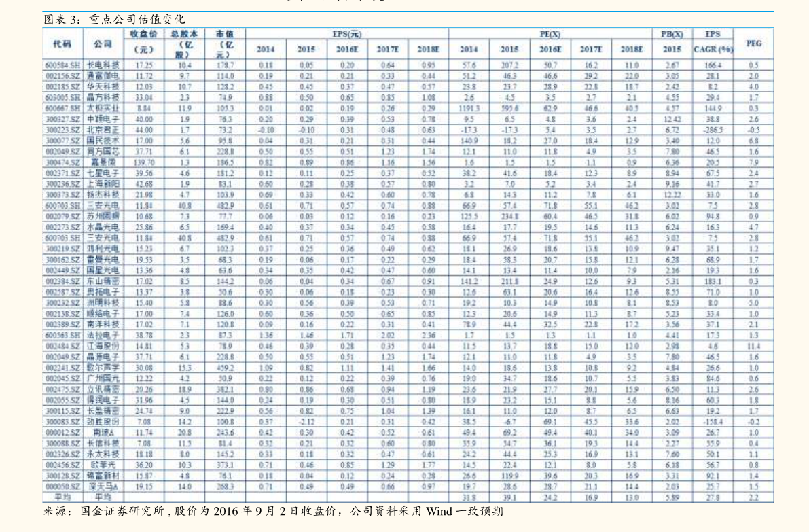Click the 2016E header under EPS(元)

[346, 50]
